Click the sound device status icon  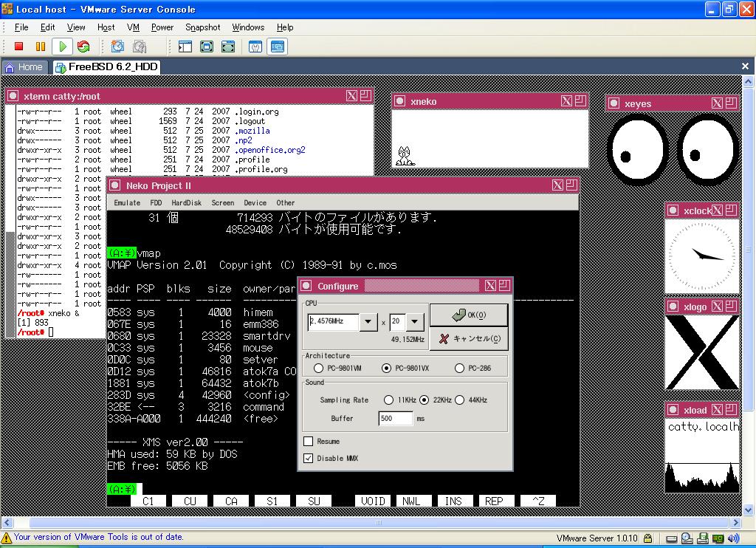733,538
